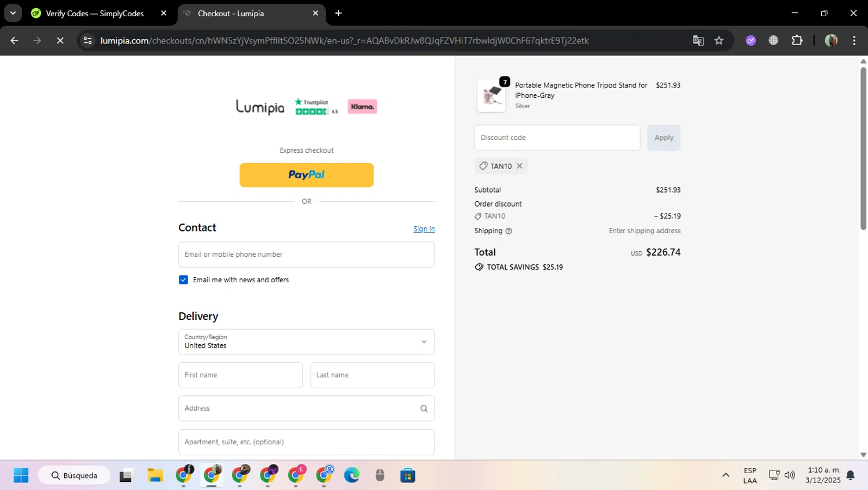Viewport: 868px width, 490px height.
Task: Open the Chrome profile avatar
Action: coord(831,40)
